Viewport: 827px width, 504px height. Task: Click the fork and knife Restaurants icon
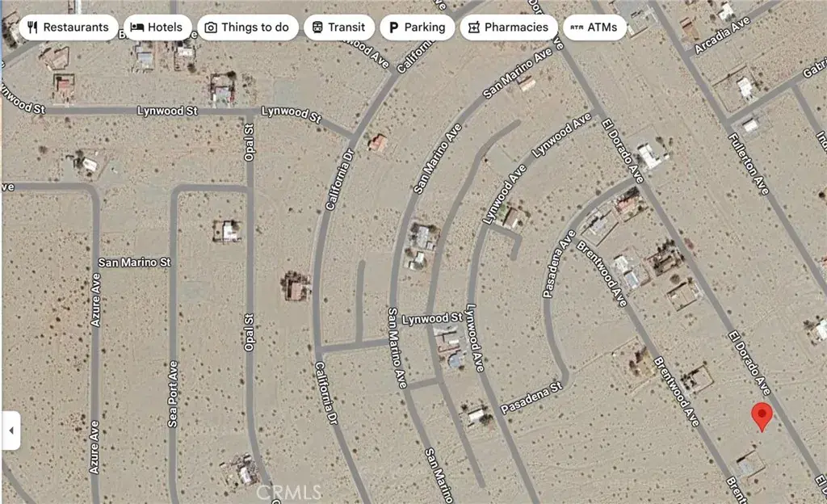click(x=32, y=27)
